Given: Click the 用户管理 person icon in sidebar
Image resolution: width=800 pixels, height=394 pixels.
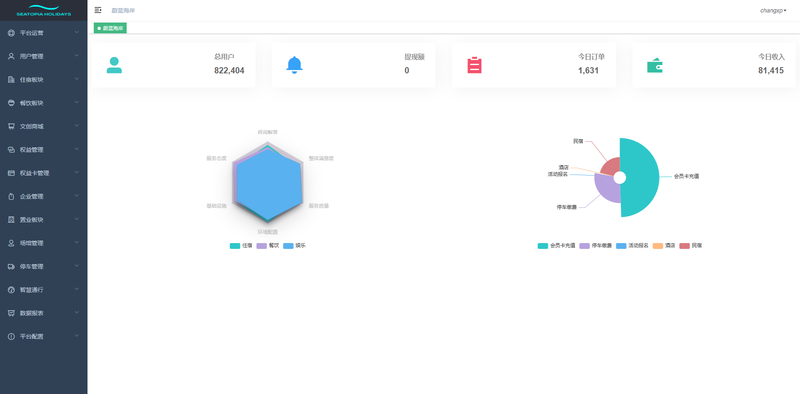Looking at the screenshot, I should coord(11,57).
